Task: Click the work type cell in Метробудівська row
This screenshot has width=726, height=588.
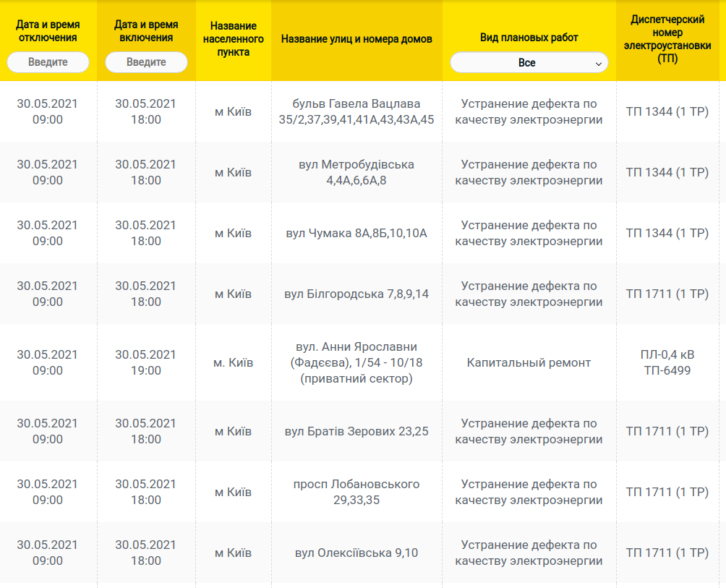Action: click(x=529, y=172)
